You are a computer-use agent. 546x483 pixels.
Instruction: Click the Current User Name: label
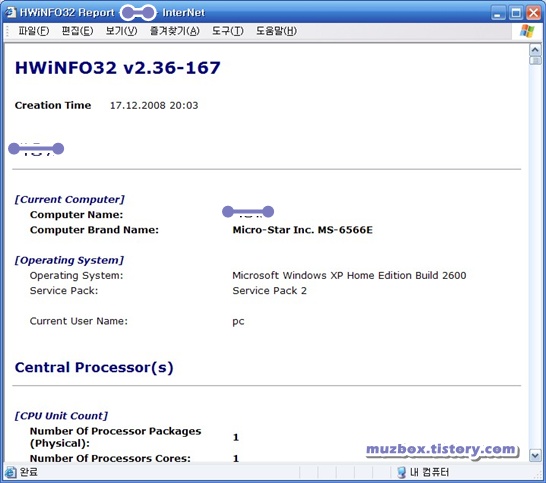click(x=79, y=321)
